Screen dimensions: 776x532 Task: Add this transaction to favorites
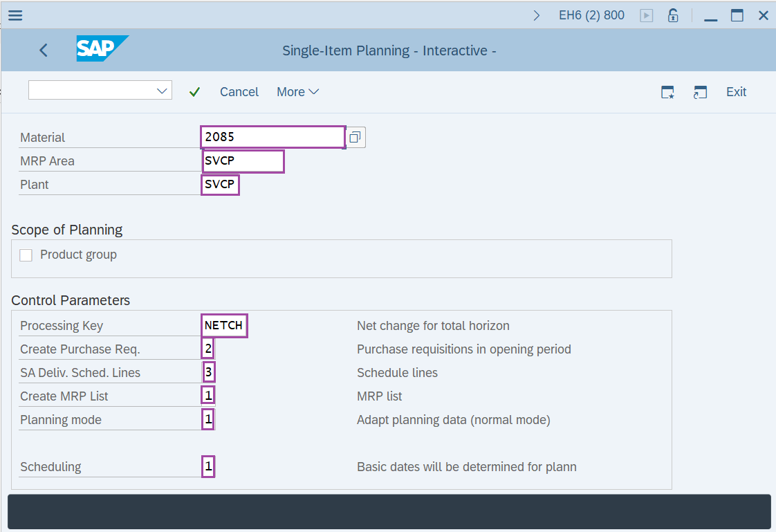(667, 91)
